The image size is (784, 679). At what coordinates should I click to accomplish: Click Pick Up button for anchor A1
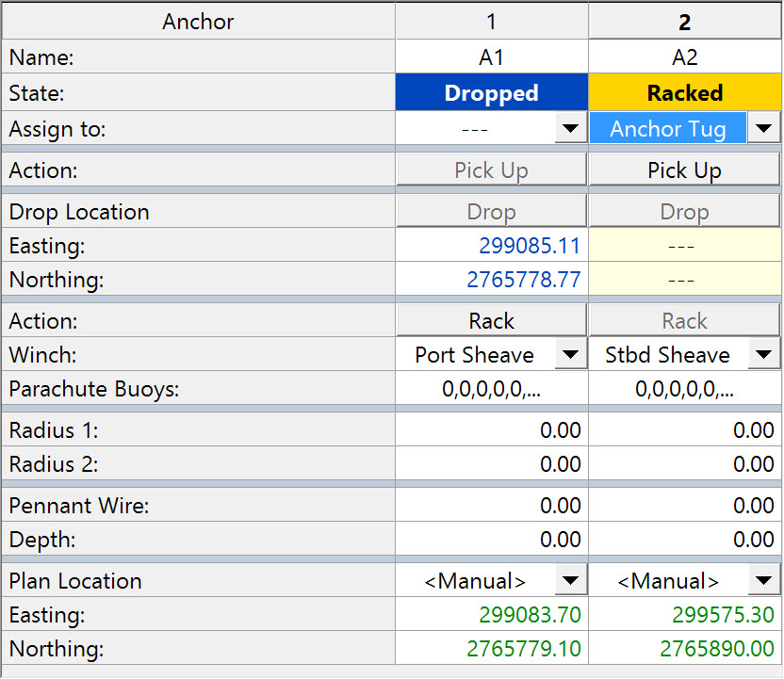(491, 170)
